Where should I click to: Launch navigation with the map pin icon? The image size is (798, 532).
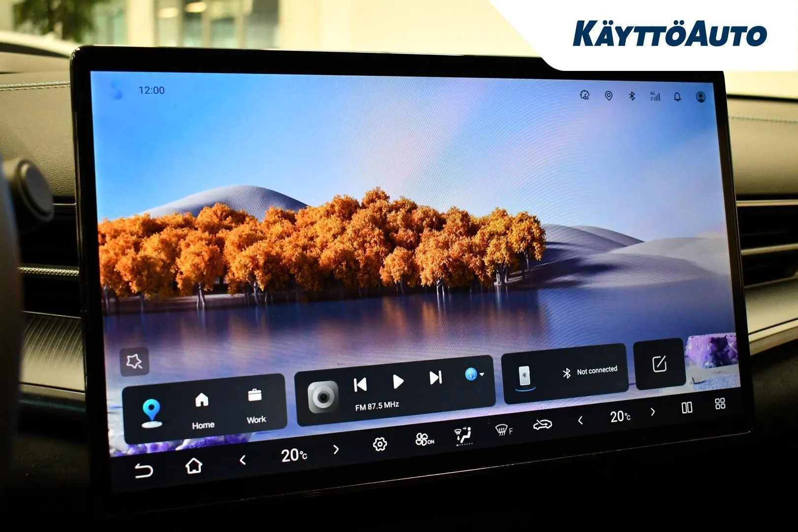point(151,414)
